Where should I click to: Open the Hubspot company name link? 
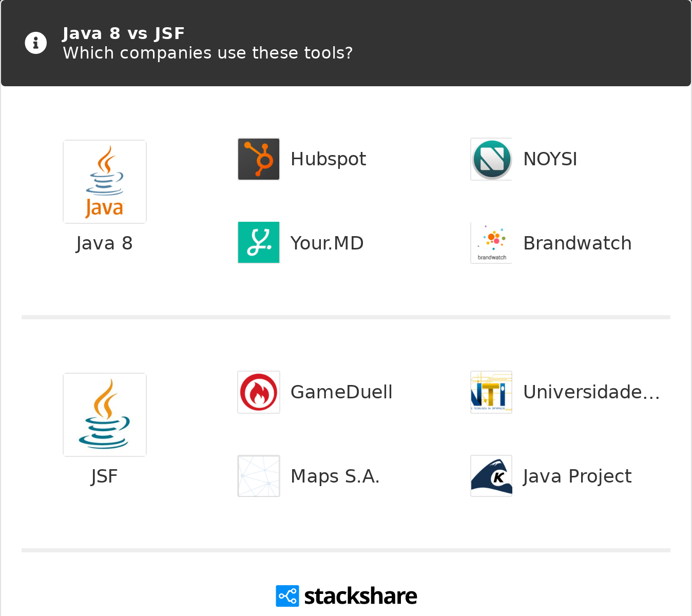tap(328, 159)
